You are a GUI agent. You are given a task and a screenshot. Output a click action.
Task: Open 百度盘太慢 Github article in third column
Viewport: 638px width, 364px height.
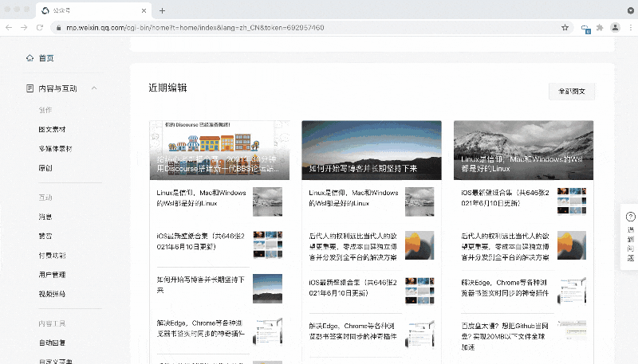505,331
